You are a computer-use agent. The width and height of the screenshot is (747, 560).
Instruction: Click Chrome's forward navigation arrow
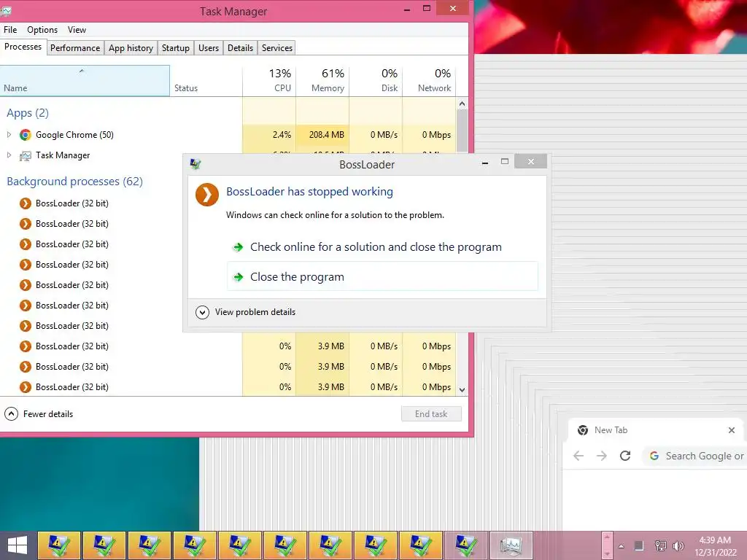[x=602, y=456]
